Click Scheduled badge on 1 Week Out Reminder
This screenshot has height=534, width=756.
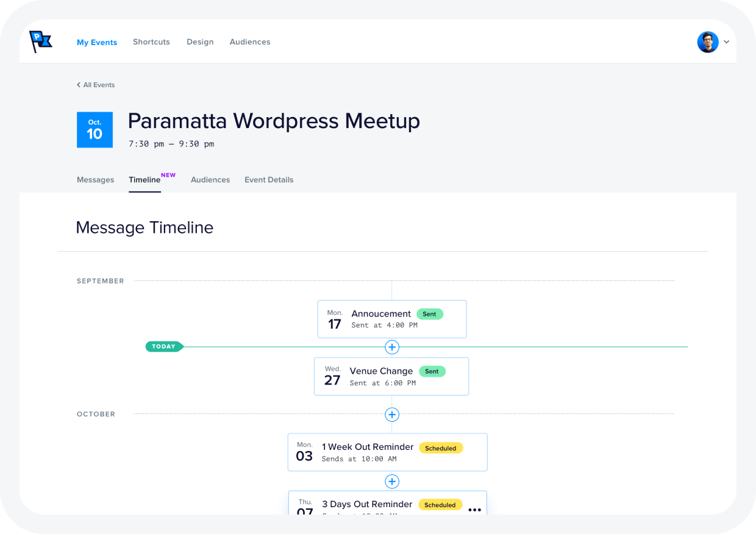441,448
